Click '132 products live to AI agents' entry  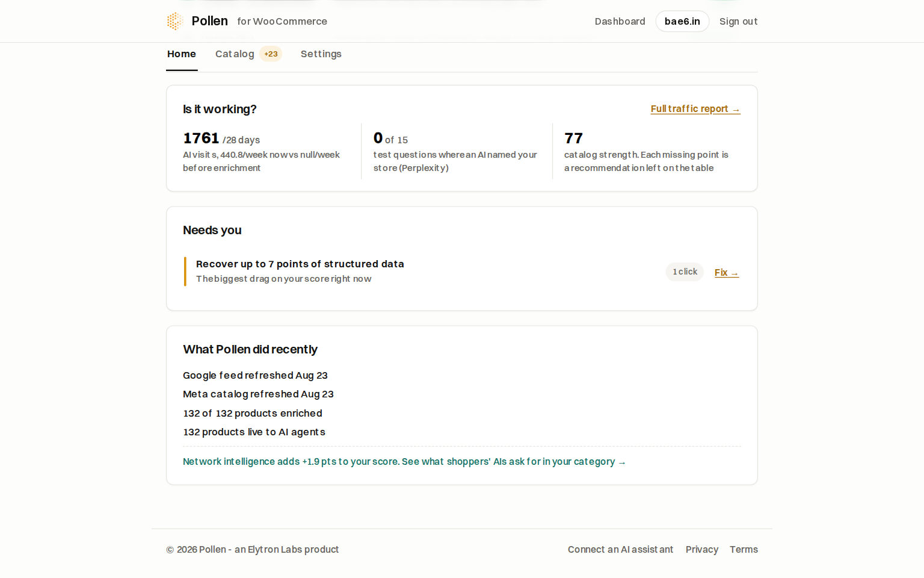click(x=254, y=432)
